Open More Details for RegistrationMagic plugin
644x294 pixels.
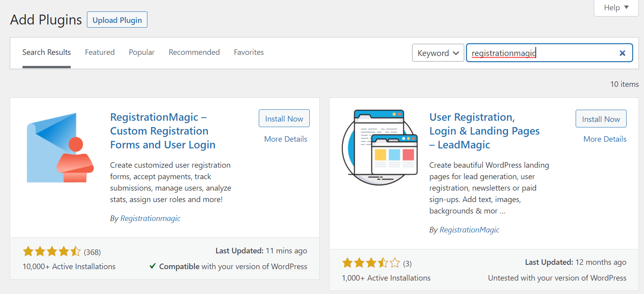click(x=286, y=139)
